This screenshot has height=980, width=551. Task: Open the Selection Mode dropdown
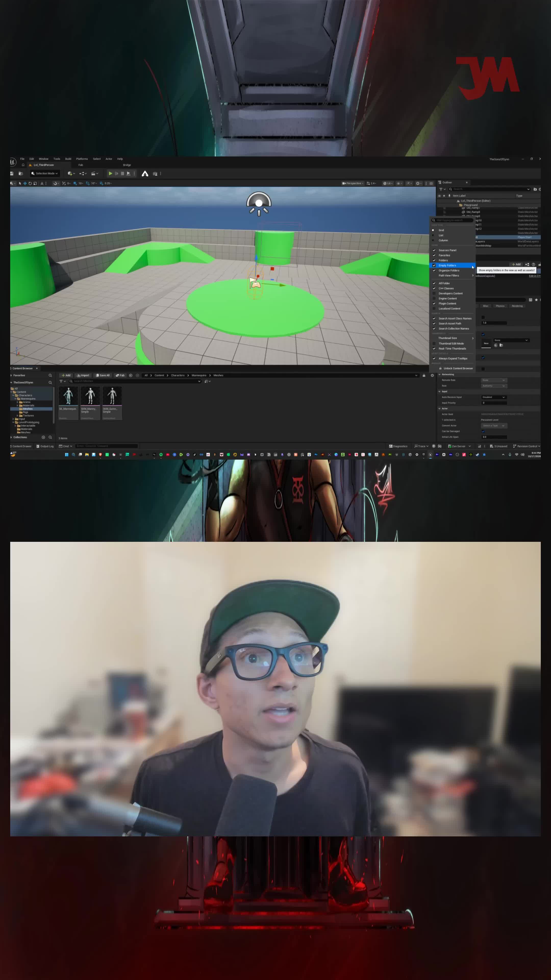(x=44, y=174)
